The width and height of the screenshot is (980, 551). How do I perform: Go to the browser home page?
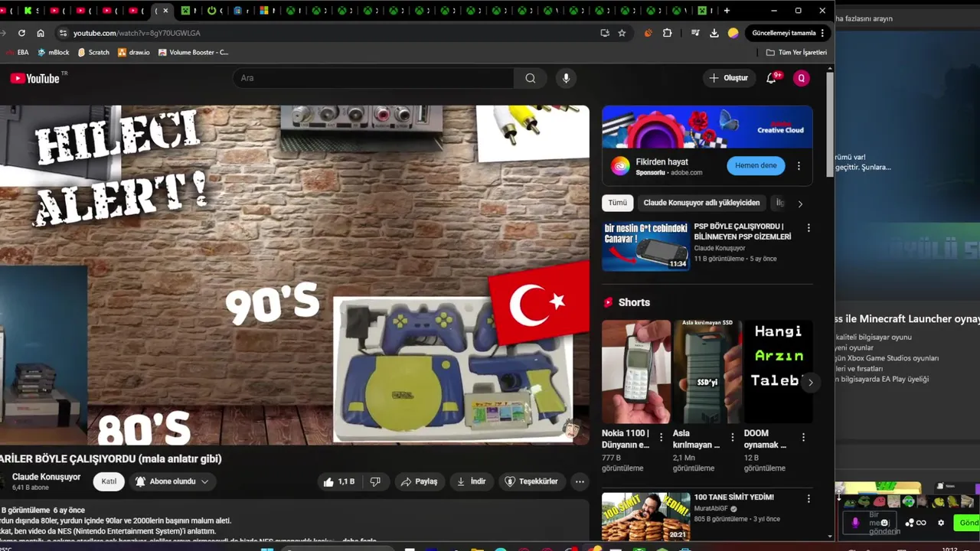click(x=41, y=33)
